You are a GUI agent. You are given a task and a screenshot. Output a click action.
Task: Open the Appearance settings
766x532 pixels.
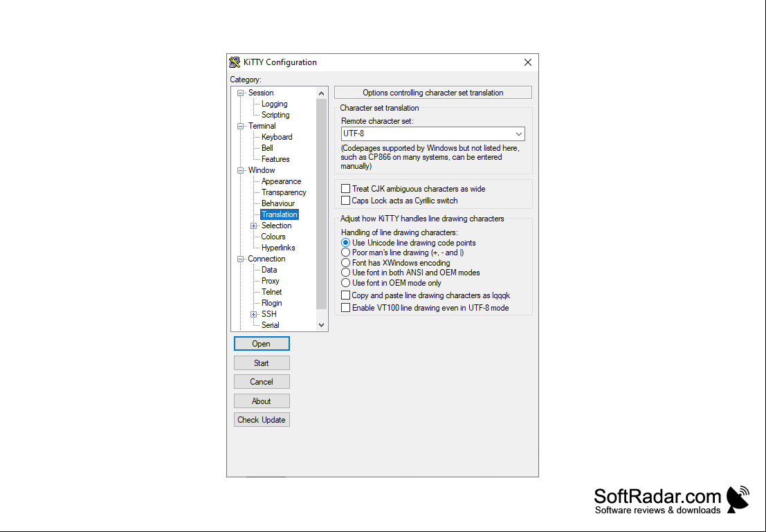pyautogui.click(x=282, y=181)
